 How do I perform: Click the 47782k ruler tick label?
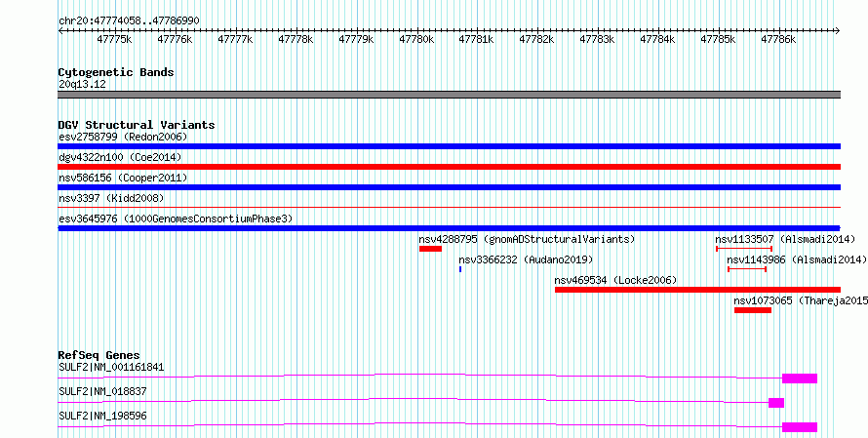coord(536,39)
